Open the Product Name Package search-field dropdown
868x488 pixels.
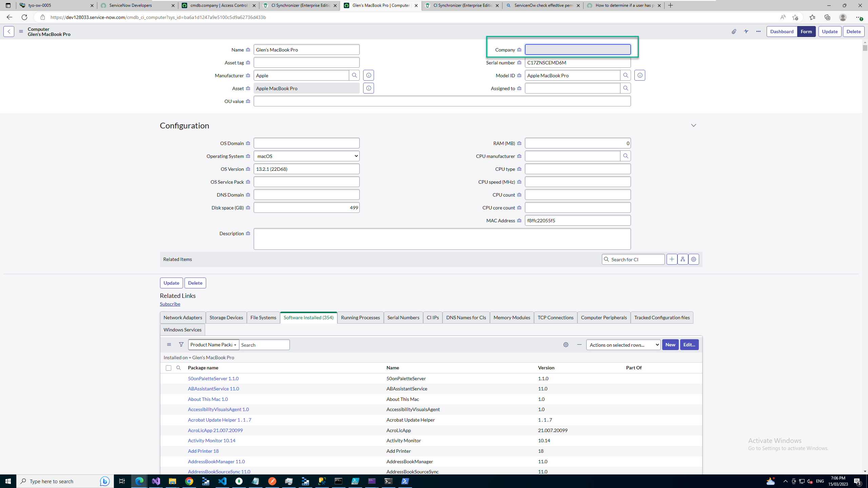click(x=214, y=345)
